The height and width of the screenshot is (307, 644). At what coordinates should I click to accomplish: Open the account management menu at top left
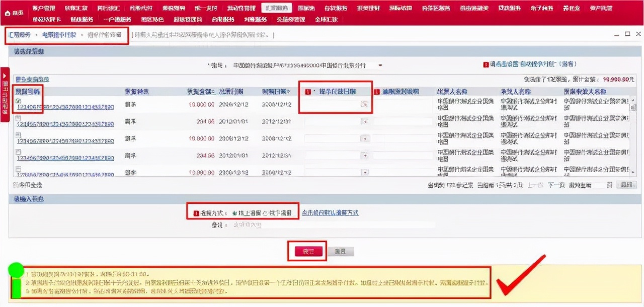point(44,8)
